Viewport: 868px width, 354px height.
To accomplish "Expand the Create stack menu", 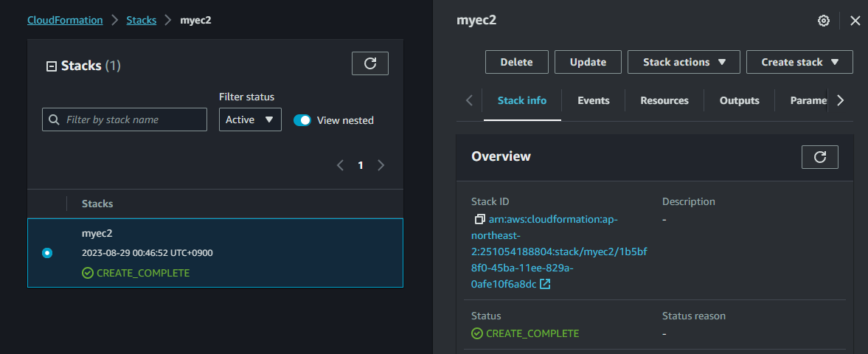I will pos(799,62).
